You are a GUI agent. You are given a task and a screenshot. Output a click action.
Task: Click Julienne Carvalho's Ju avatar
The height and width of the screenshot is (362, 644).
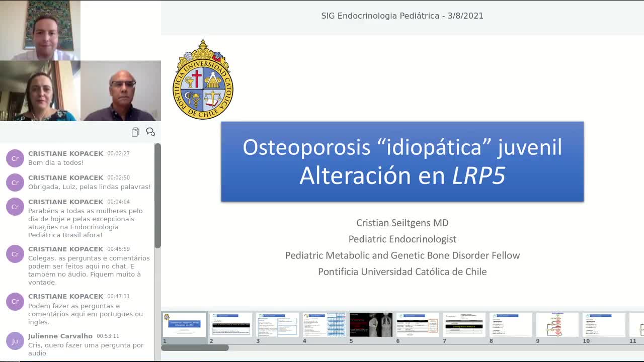[x=15, y=341]
